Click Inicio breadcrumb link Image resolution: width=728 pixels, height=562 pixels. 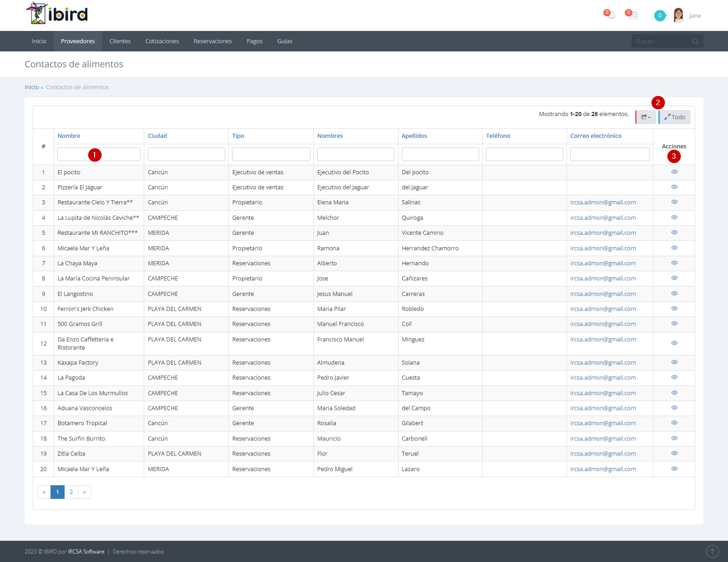coord(32,87)
